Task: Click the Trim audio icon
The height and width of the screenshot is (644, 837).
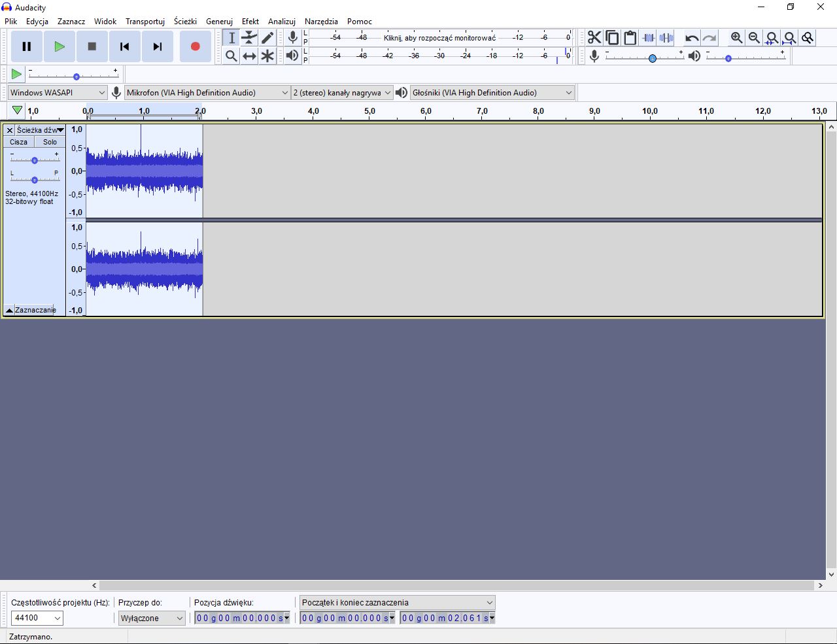Action: coord(648,37)
